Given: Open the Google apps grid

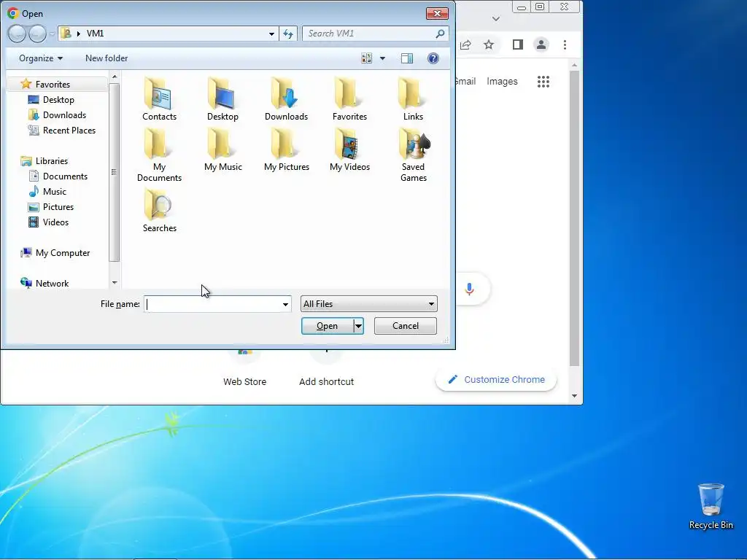Looking at the screenshot, I should 543,82.
